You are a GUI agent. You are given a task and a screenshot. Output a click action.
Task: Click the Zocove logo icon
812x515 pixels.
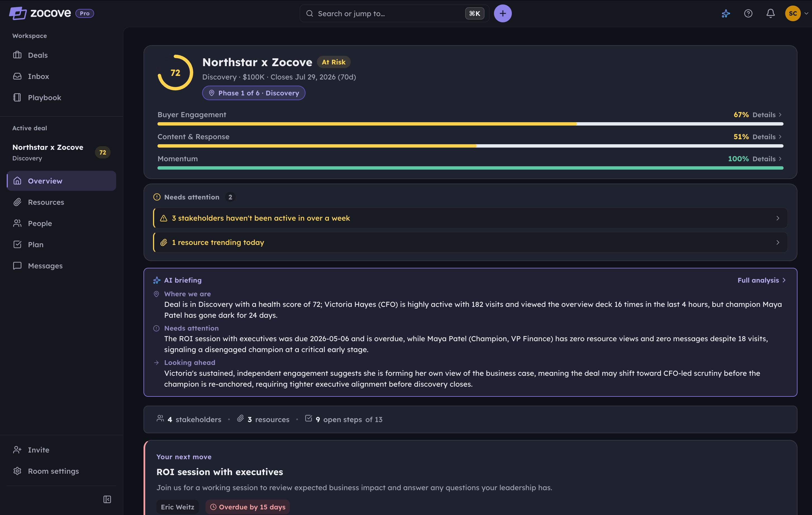(18, 13)
